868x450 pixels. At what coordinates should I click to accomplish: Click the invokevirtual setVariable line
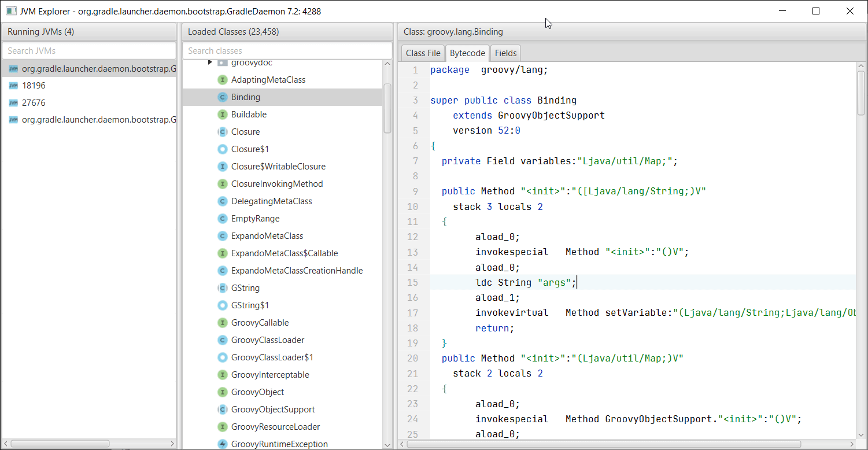(x=665, y=312)
